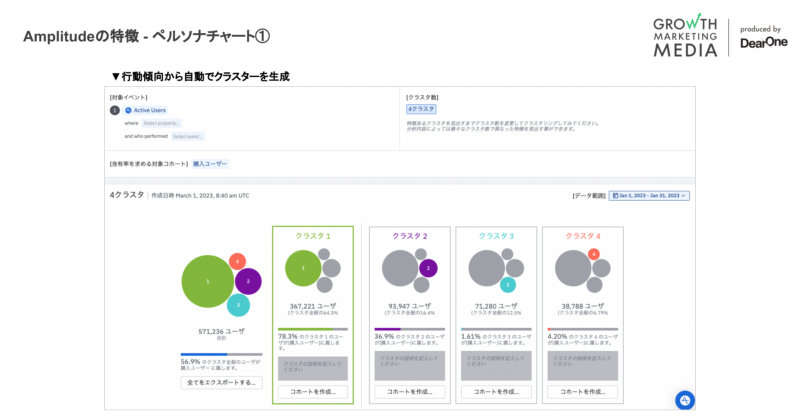
Task: Click the step 1 number badge
Action: pyautogui.click(x=115, y=110)
